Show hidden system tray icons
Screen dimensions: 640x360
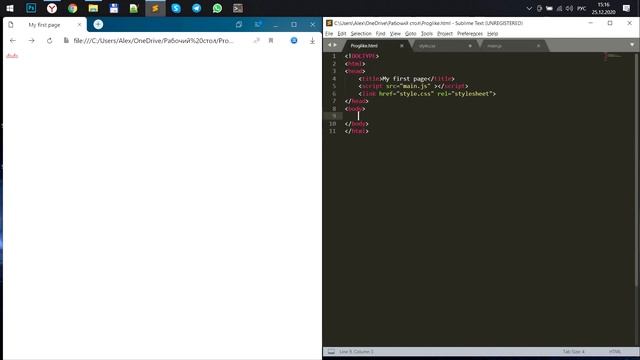pos(529,8)
